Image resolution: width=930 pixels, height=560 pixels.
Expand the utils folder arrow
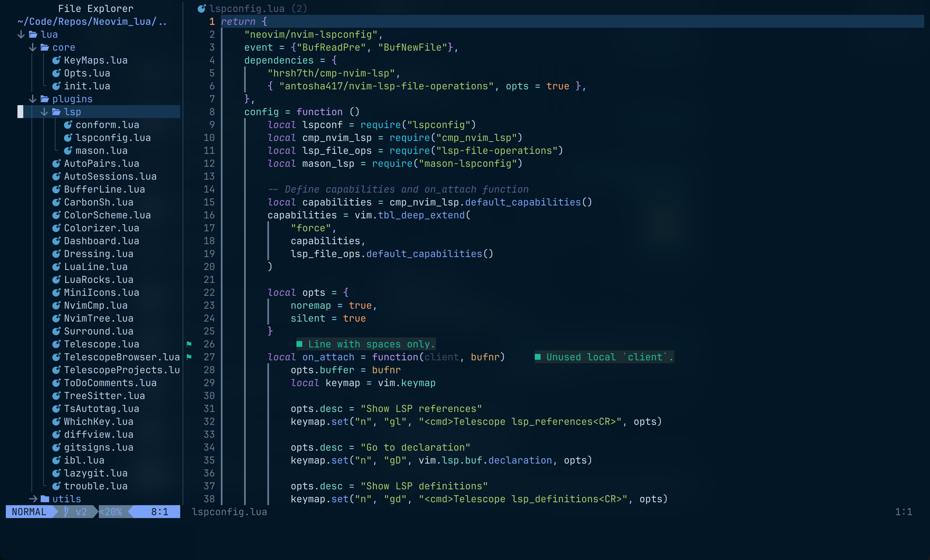(x=33, y=499)
